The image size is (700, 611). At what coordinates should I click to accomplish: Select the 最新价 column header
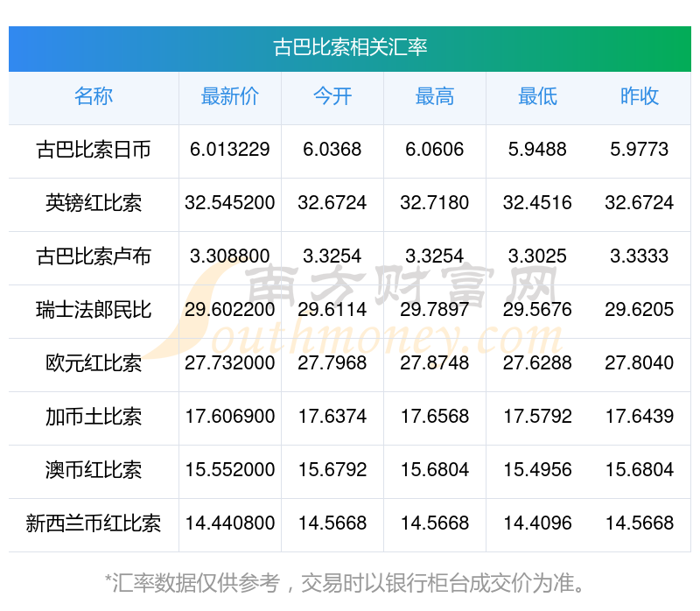pyautogui.click(x=230, y=96)
